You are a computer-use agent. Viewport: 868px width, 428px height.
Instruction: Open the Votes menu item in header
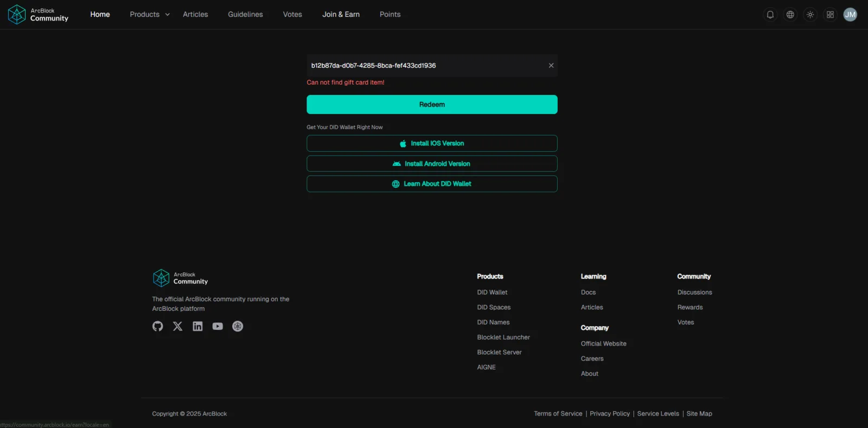pyautogui.click(x=292, y=15)
